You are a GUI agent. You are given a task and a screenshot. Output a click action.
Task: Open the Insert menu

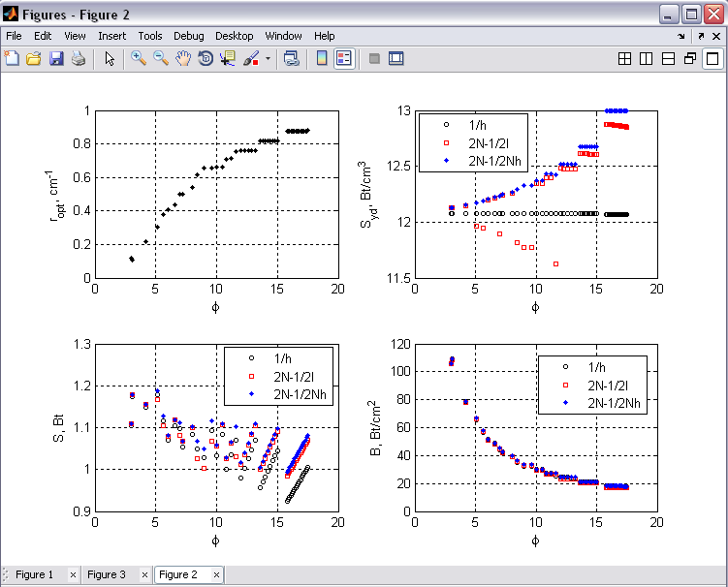pos(111,36)
